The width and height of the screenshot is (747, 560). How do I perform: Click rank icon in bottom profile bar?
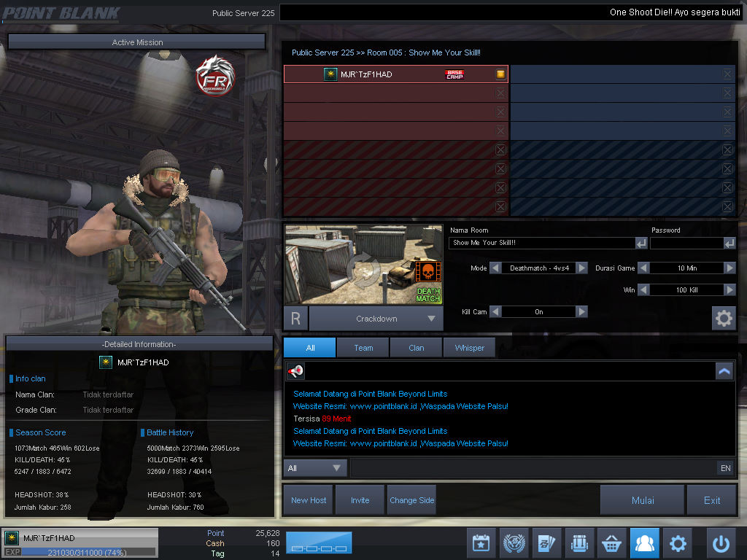pyautogui.click(x=12, y=538)
